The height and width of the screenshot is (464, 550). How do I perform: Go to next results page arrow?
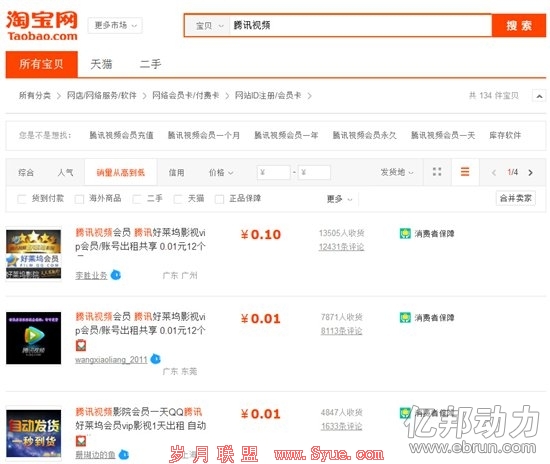click(x=530, y=173)
